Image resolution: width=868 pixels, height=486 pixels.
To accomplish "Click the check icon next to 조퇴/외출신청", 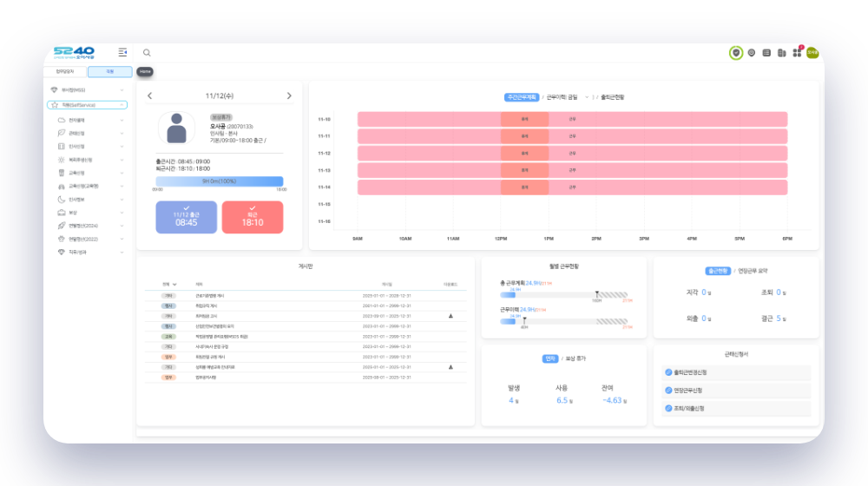I will pyautogui.click(x=668, y=409).
